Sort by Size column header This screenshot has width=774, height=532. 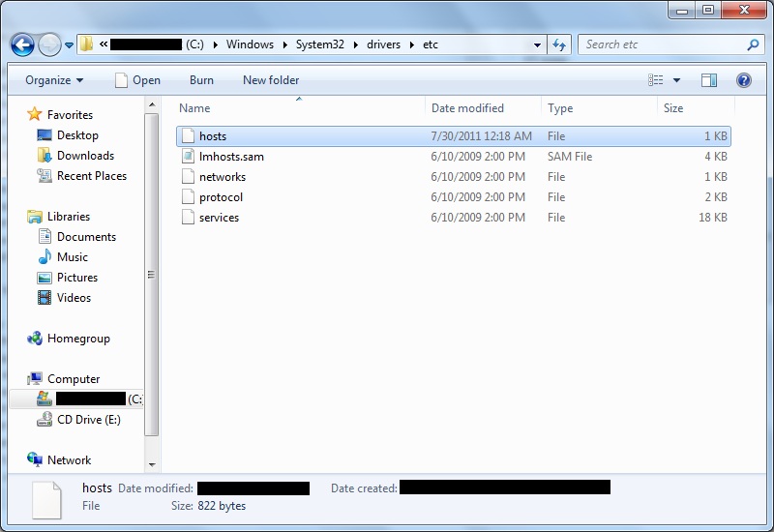tap(696, 108)
